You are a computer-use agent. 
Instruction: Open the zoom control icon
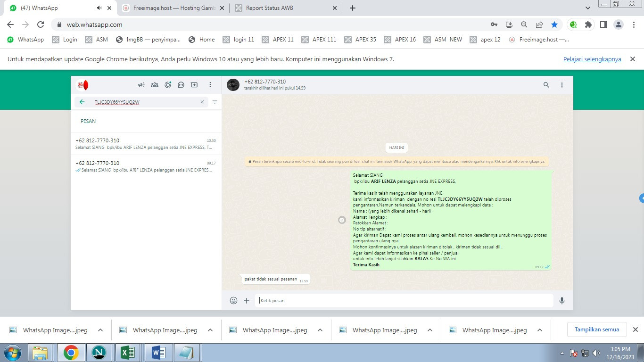[x=524, y=25]
